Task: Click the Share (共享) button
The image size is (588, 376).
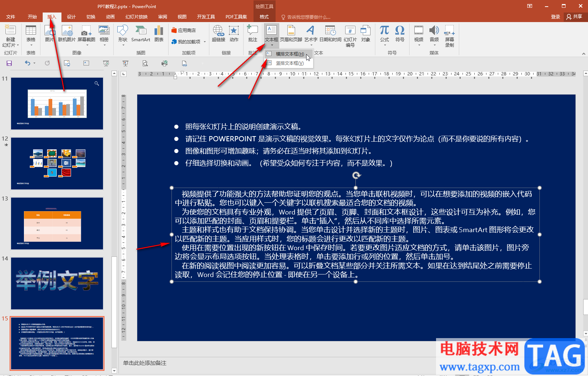Action: pos(575,17)
